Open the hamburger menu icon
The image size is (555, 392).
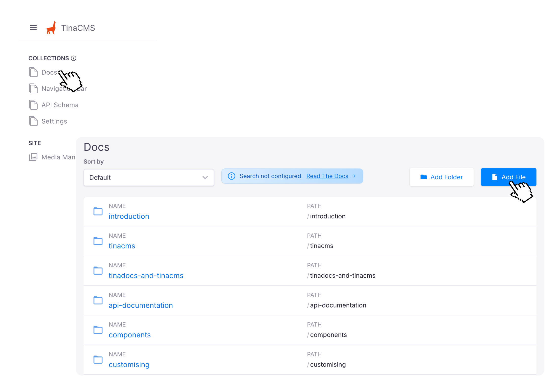click(x=33, y=28)
